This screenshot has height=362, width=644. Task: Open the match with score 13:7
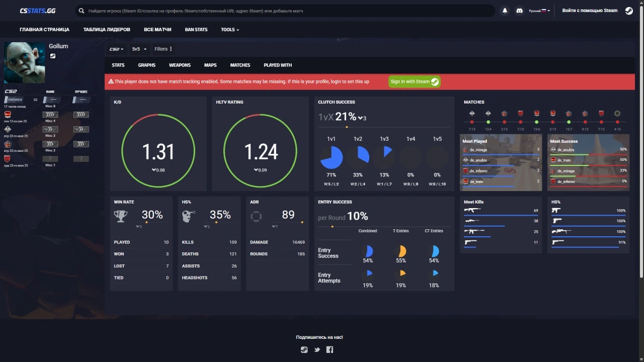569,121
